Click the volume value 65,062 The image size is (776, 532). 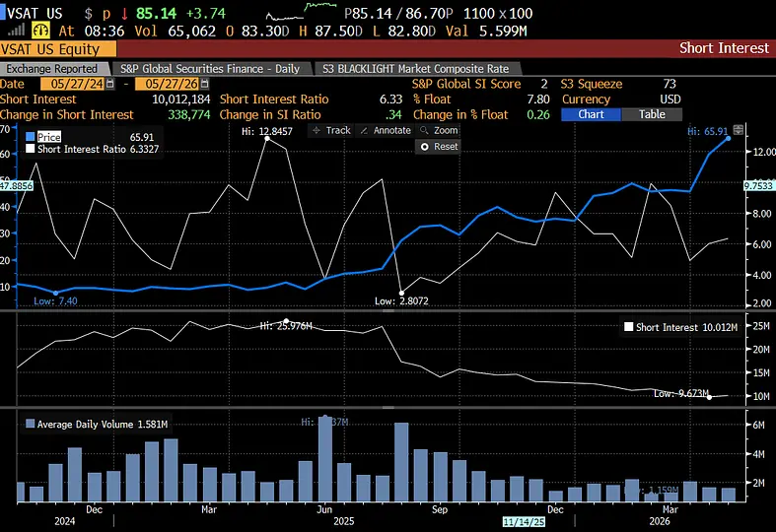pyautogui.click(x=192, y=32)
